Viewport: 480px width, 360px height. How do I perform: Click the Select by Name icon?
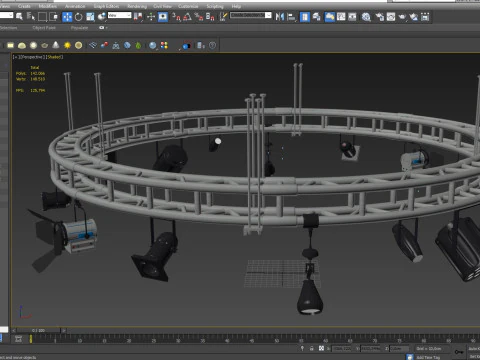pos(31,16)
